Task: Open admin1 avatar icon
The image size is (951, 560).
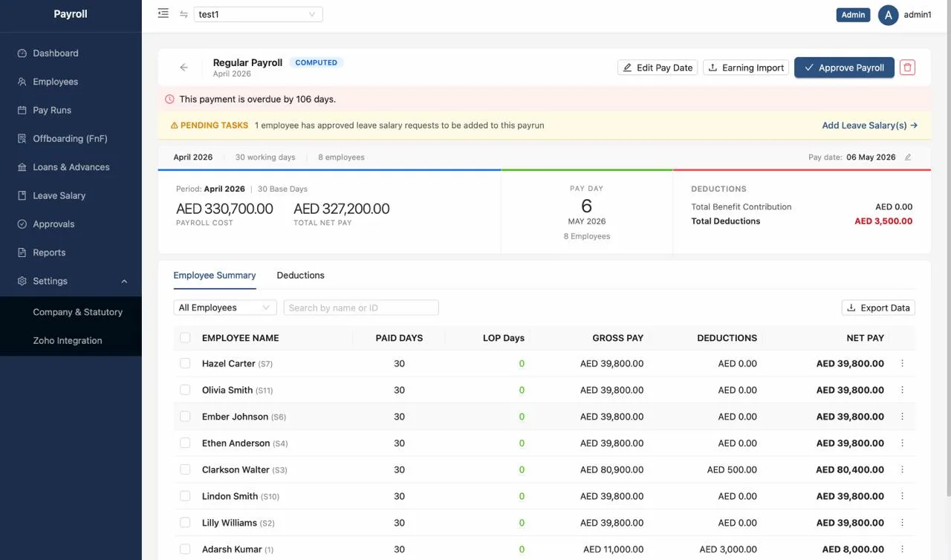Action: pyautogui.click(x=889, y=15)
